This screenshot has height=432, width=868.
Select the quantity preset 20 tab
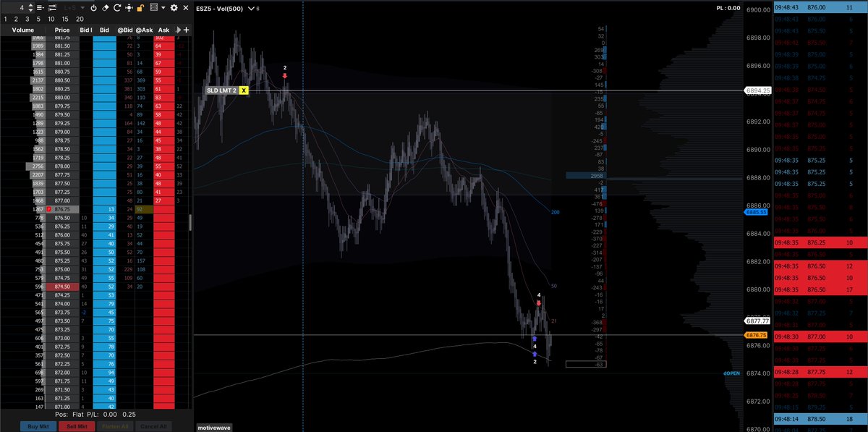pos(80,18)
